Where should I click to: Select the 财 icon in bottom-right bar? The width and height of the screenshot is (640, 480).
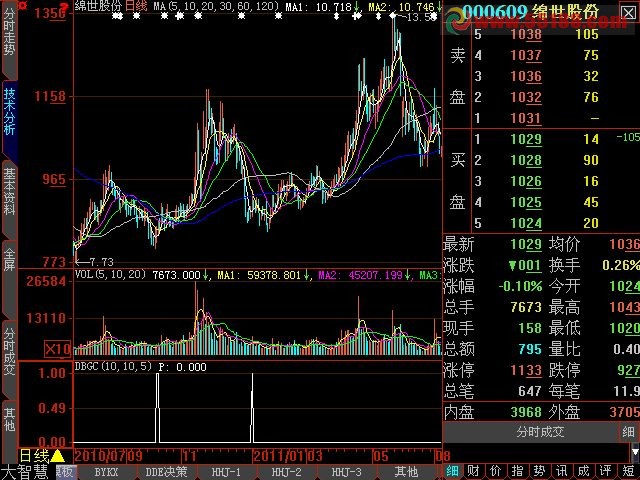coord(471,471)
